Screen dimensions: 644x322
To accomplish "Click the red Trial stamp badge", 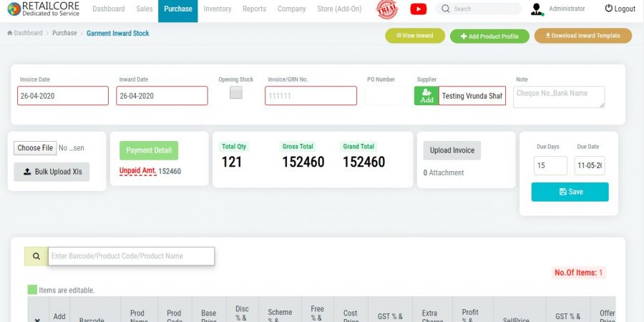I will [x=387, y=9].
